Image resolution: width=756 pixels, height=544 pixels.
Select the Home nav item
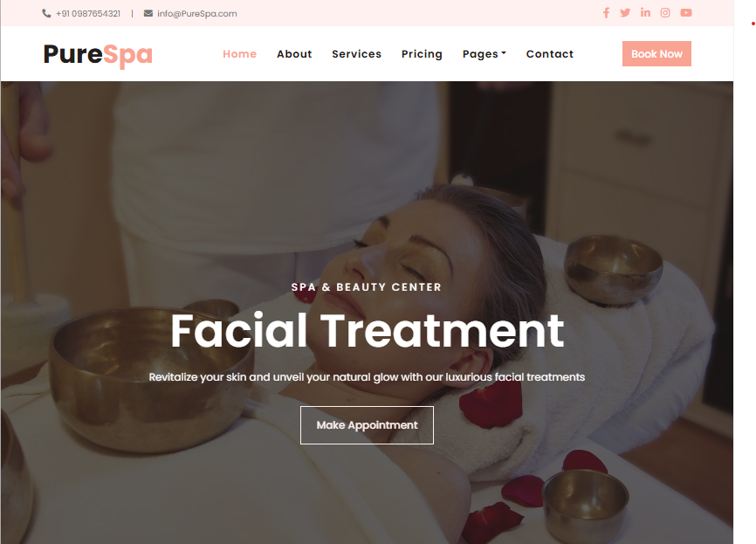pyautogui.click(x=239, y=54)
